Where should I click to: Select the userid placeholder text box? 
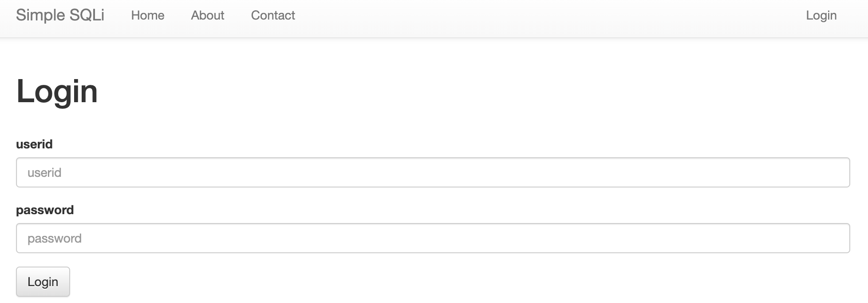pyautogui.click(x=433, y=172)
